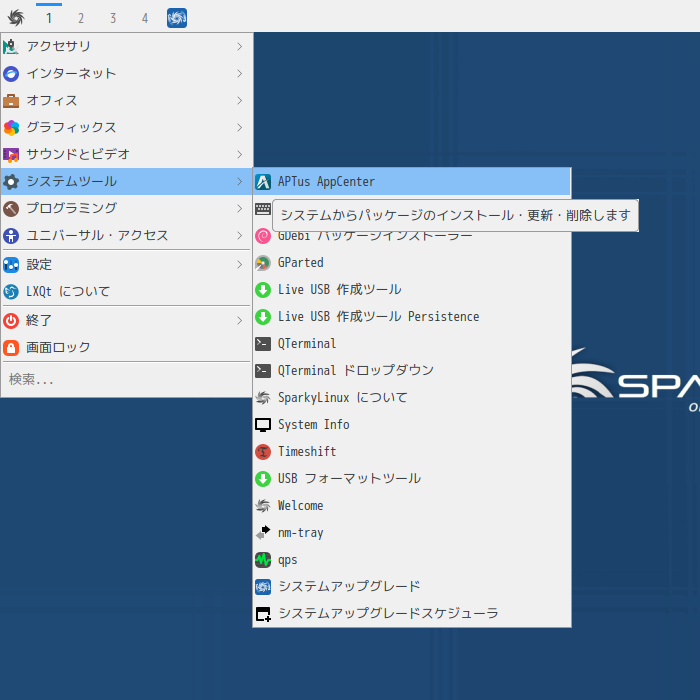The height and width of the screenshot is (700, 700).
Task: Click the オフィス briefcase icon
Action: [x=11, y=101]
